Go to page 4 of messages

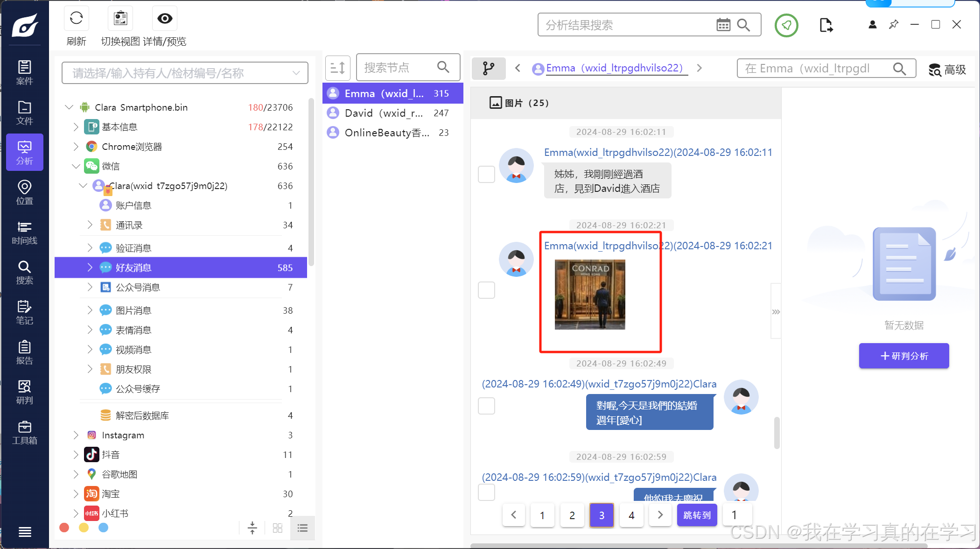point(631,515)
